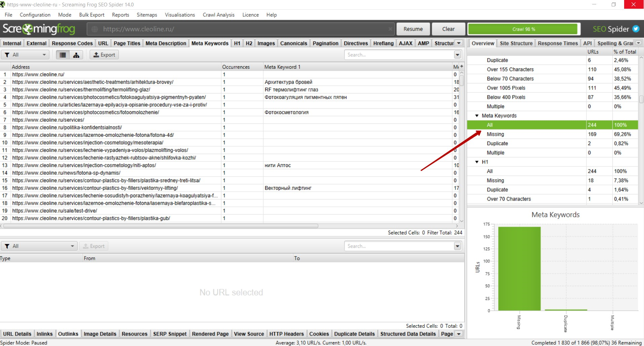Screen dimensions: 644x346
Task: Switch to Site Structure tab
Action: [516, 43]
